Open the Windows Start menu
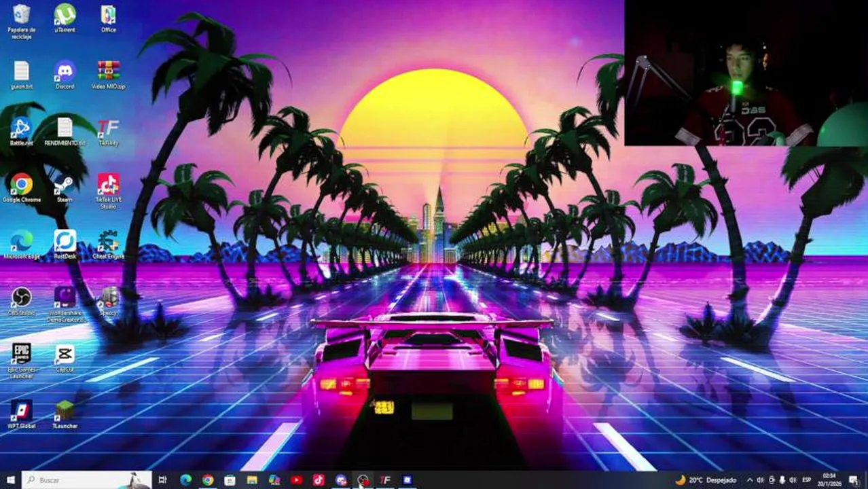Screen dimensions: 868x489 10,480
